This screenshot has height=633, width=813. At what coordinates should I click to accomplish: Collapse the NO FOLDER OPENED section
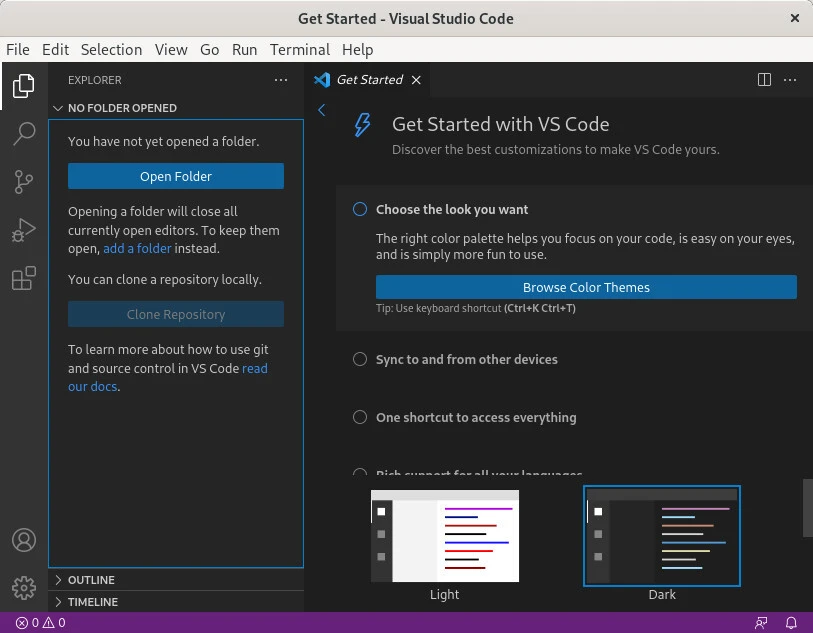(x=121, y=108)
